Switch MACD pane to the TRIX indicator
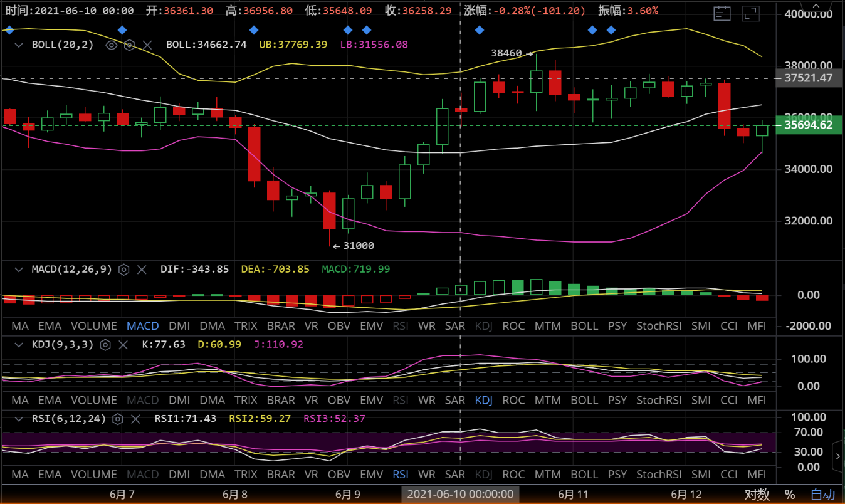Screen dimensions: 845x504 246,326
